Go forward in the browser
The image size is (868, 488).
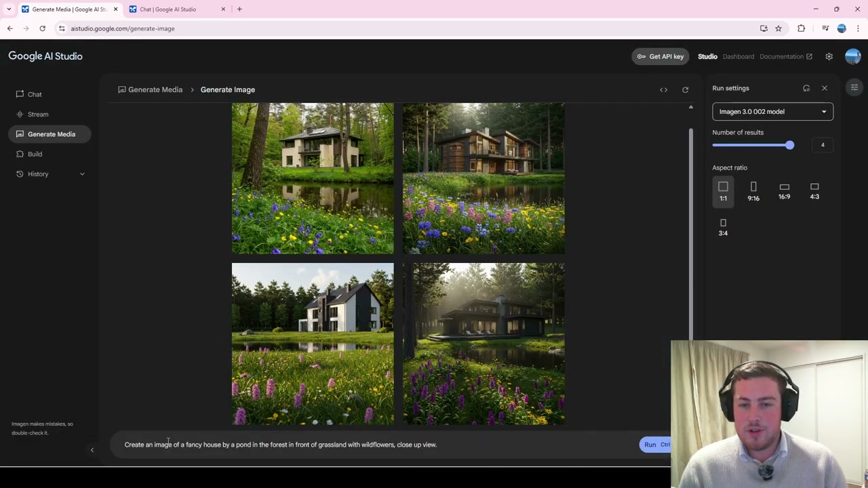[x=26, y=28]
